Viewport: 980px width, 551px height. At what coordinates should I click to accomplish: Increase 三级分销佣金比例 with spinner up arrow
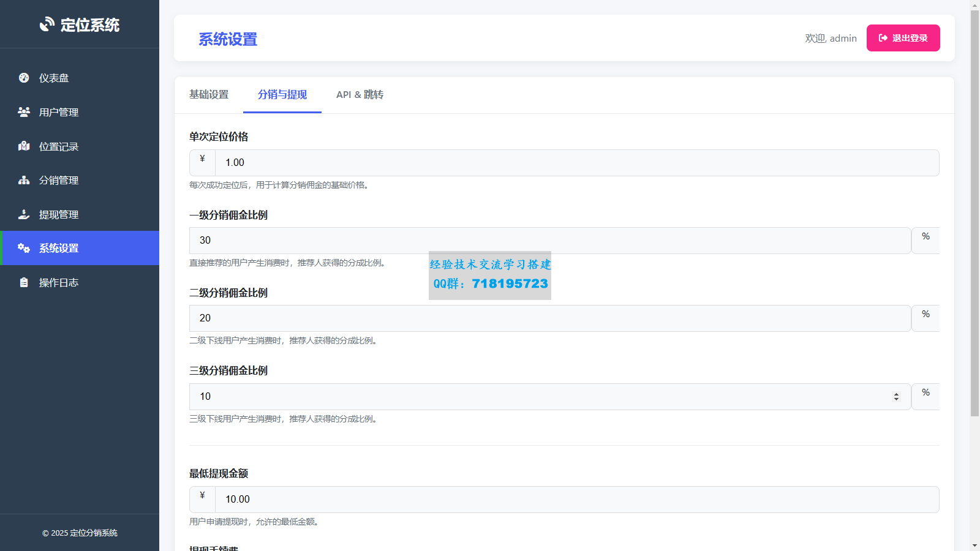(x=896, y=394)
